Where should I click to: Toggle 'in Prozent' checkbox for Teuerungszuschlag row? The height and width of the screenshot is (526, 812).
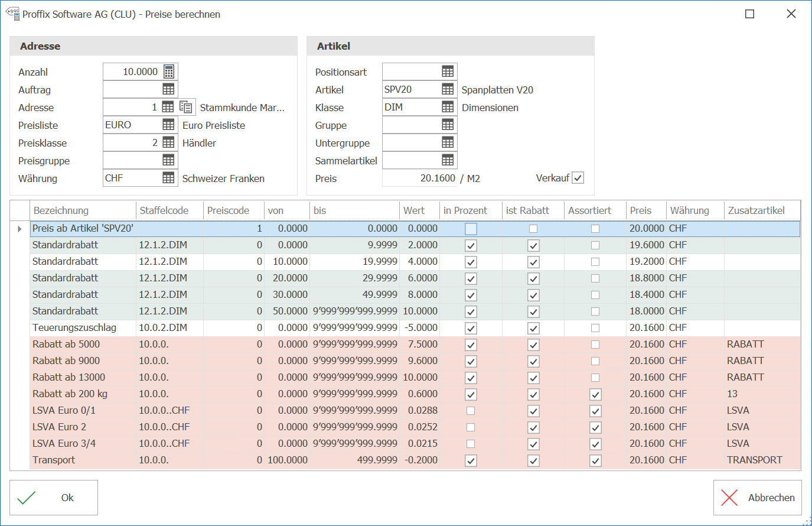[471, 328]
